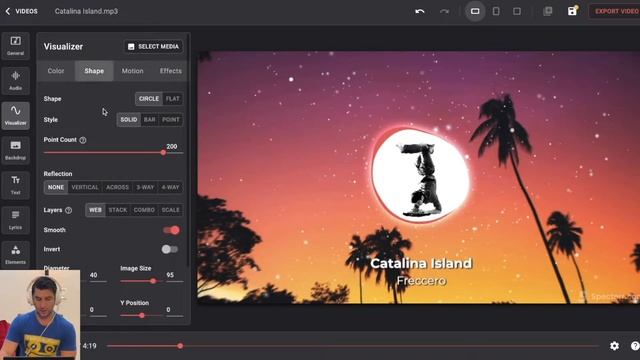Image resolution: width=640 pixels, height=360 pixels.
Task: Set shape to Flat
Action: point(173,99)
